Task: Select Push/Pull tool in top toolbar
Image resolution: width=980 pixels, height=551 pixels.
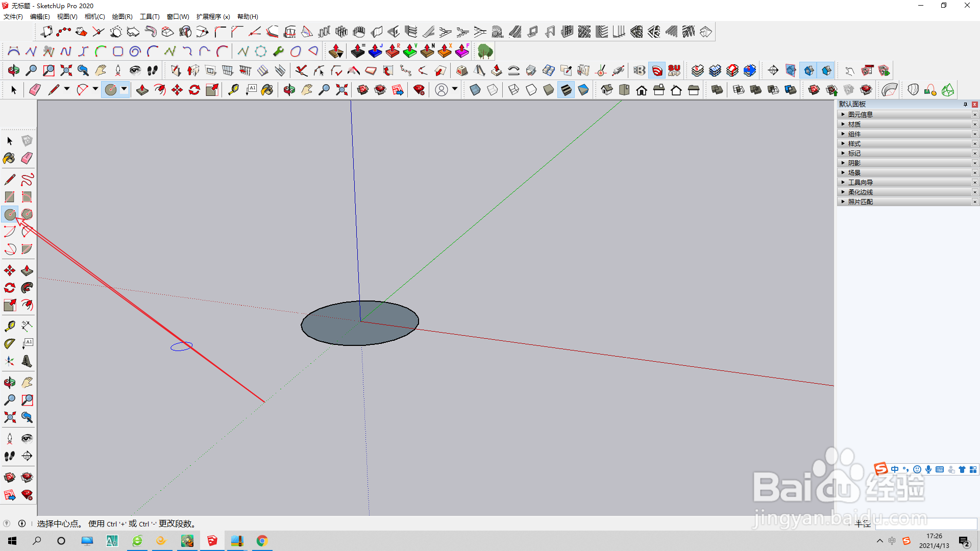Action: (142, 90)
